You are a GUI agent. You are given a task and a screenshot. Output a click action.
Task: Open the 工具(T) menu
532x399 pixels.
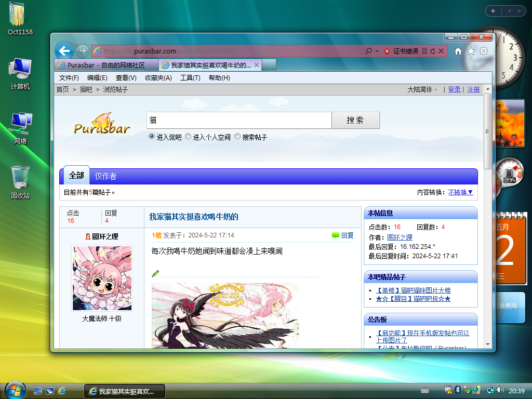[x=190, y=78]
